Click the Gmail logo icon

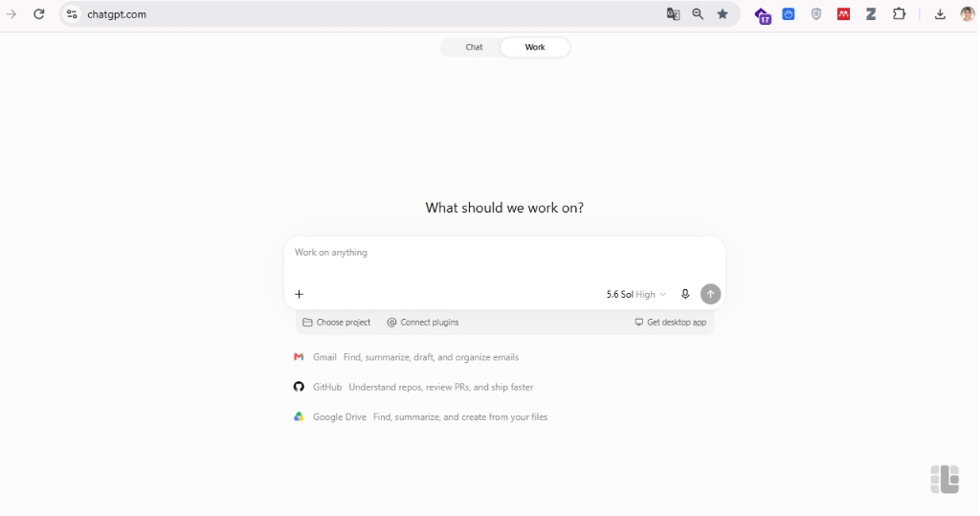(299, 356)
